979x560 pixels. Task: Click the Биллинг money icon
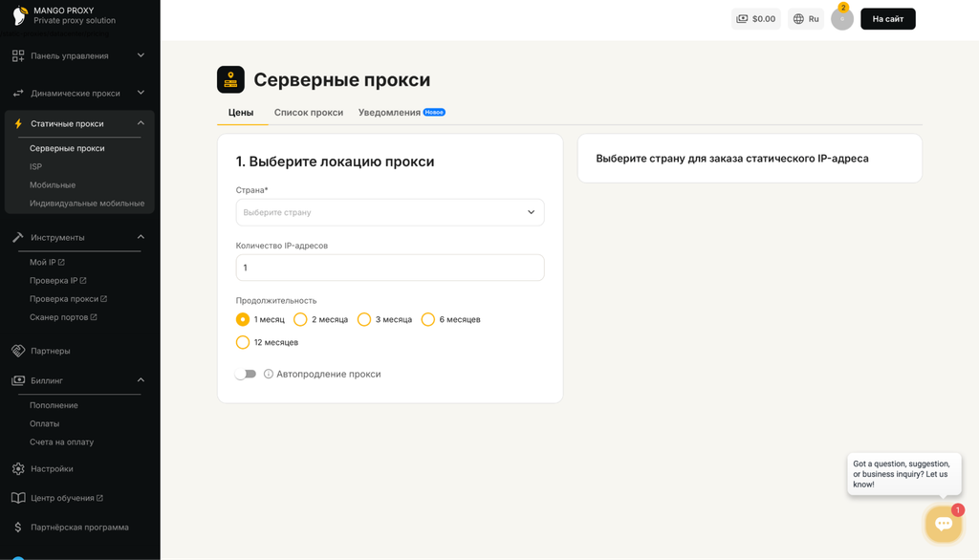click(x=18, y=380)
